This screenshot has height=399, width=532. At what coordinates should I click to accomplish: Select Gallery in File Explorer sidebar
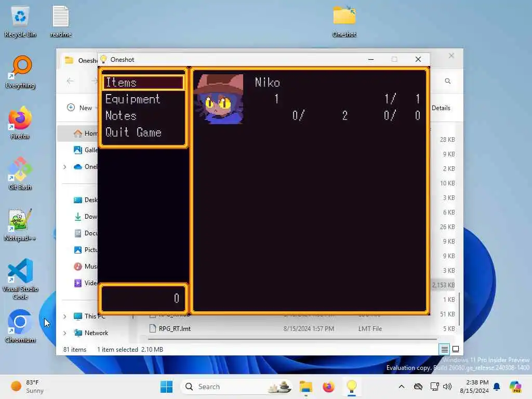point(86,150)
